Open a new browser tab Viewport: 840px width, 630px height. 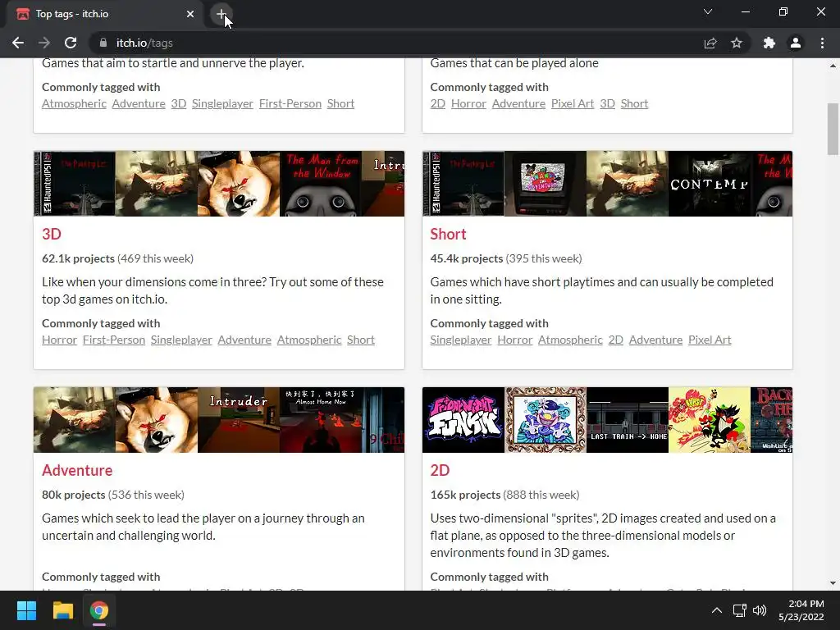[221, 14]
